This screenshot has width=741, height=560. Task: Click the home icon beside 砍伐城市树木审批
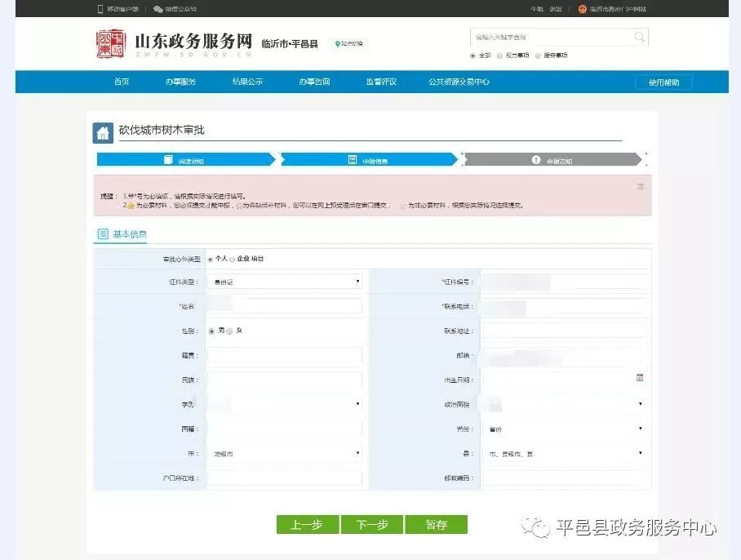[x=102, y=131]
